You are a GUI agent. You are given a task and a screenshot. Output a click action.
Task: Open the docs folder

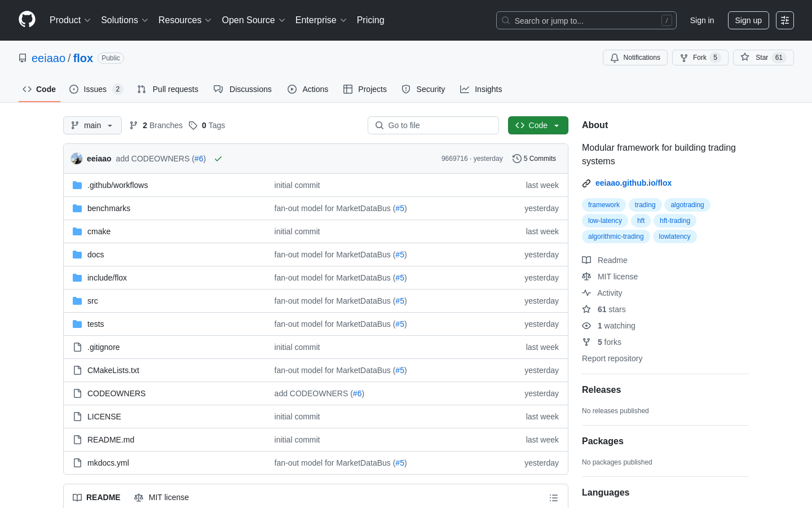(95, 255)
